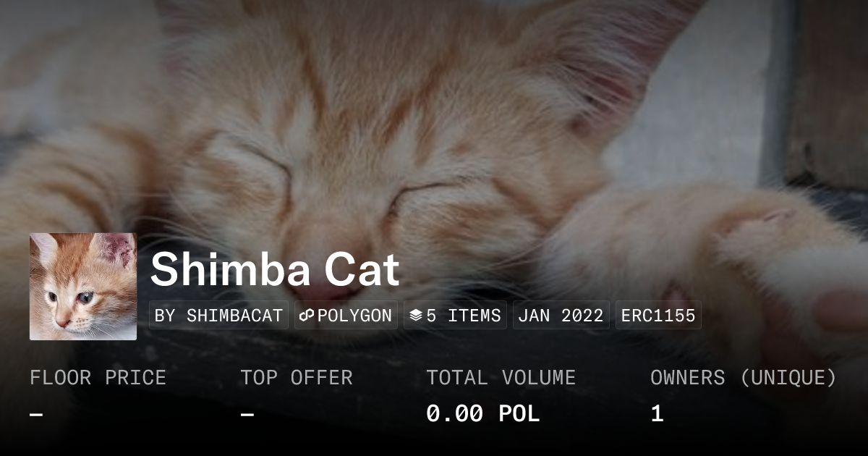The image size is (868, 456).
Task: Click the stacked layers items icon
Action: (416, 316)
